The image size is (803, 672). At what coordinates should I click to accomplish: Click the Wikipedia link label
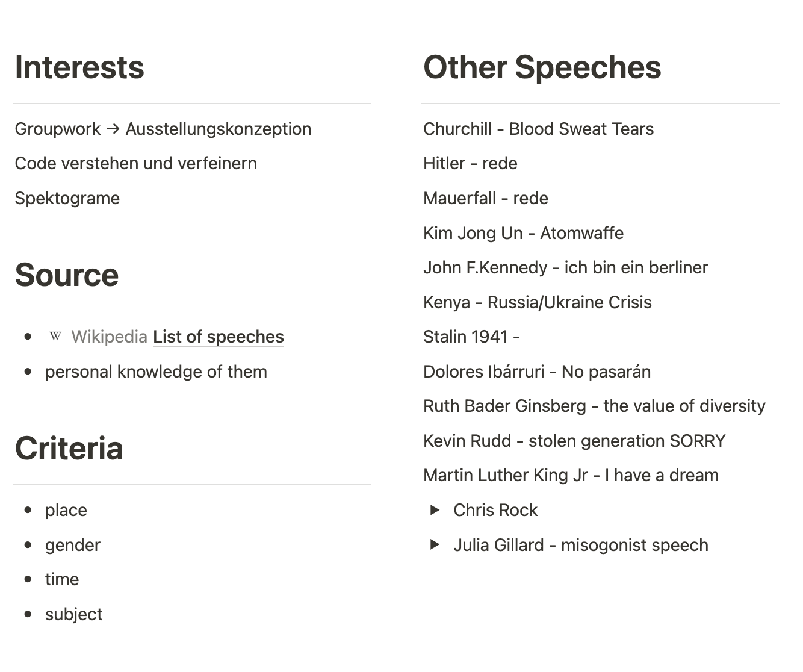[109, 337]
